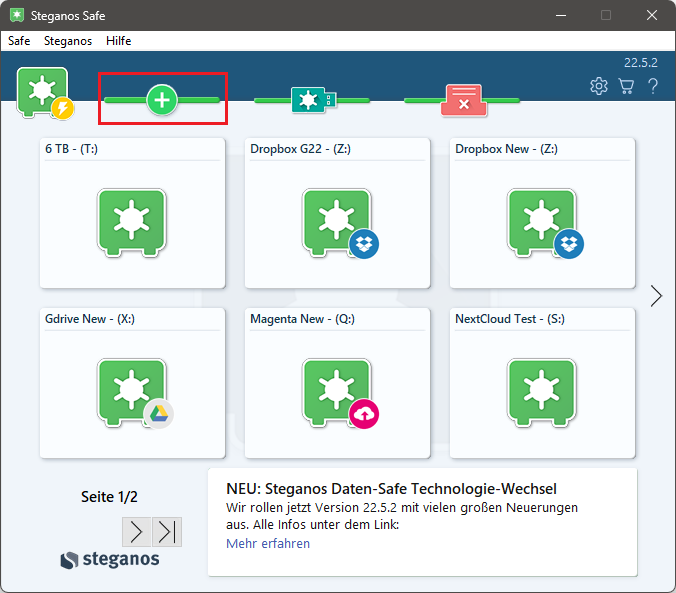Go to next page of safes
This screenshot has width=676, height=593.
tap(137, 532)
